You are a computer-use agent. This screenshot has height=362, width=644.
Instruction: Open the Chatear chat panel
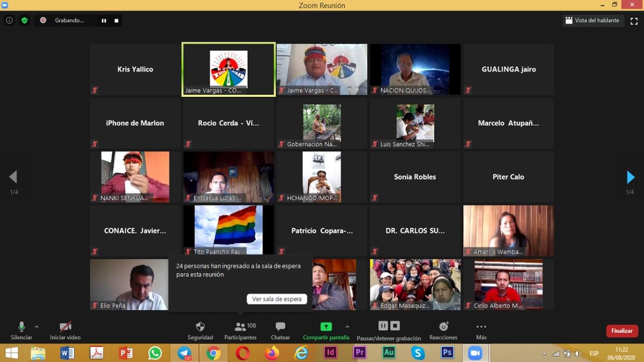tap(280, 331)
